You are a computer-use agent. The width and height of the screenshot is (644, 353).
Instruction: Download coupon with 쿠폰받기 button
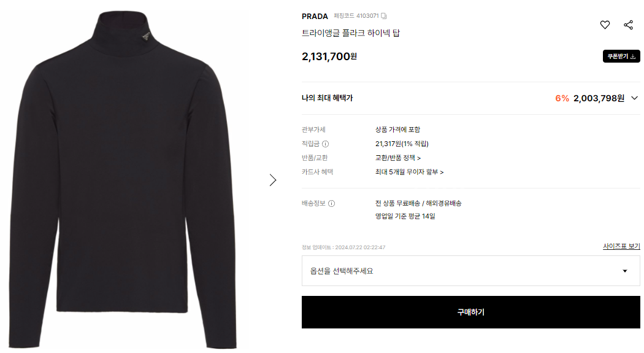click(621, 56)
